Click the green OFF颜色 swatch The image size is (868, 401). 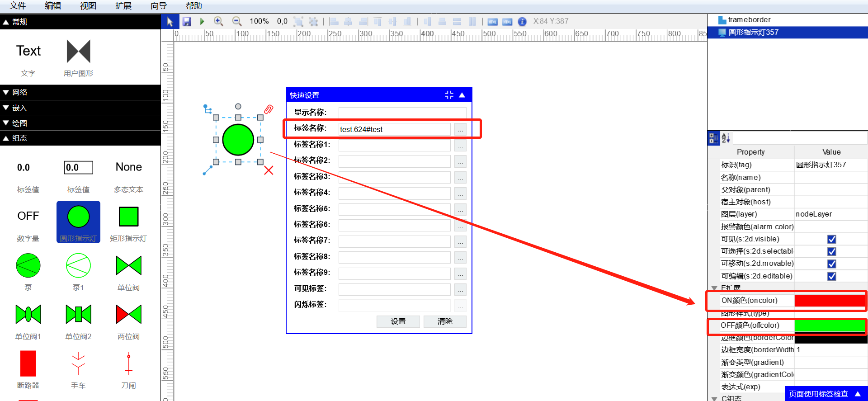(830, 326)
